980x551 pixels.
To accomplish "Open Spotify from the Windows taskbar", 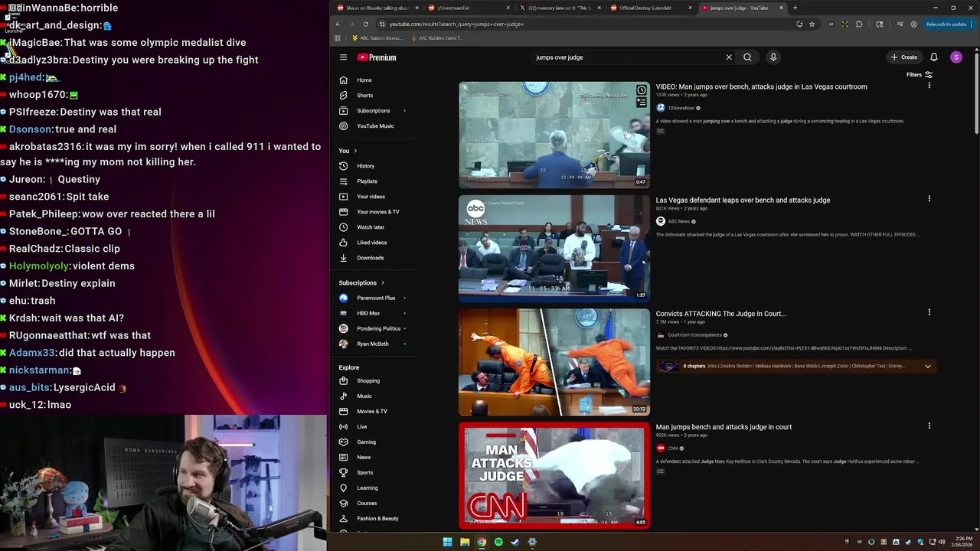I will [498, 542].
